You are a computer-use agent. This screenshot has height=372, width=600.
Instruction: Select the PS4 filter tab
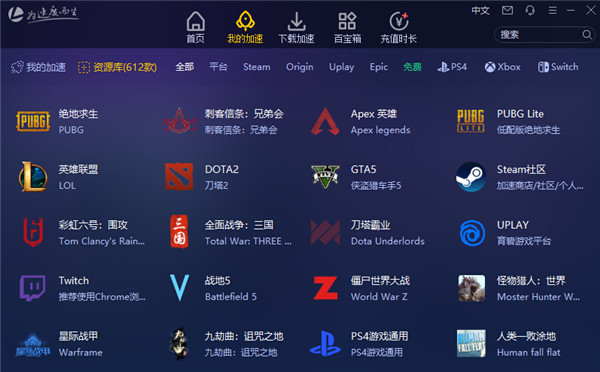pos(452,67)
